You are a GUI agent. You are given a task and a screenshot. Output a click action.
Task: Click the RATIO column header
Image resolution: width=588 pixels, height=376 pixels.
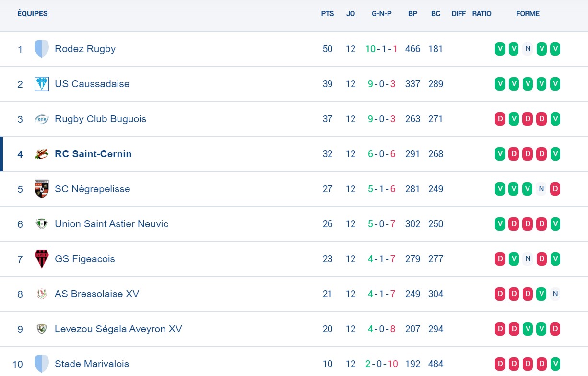[x=482, y=13]
